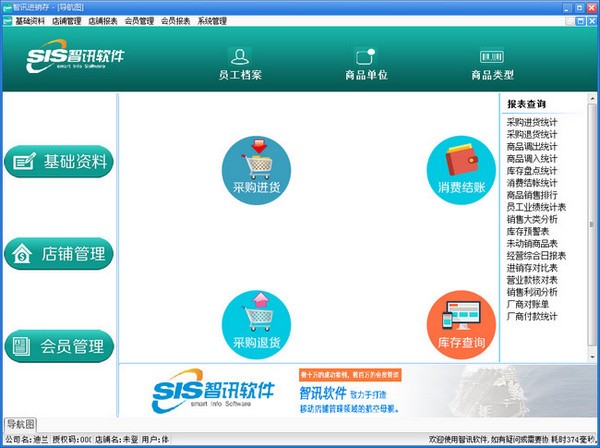
Task: Open the 店铺报表 menu
Action: 103,21
